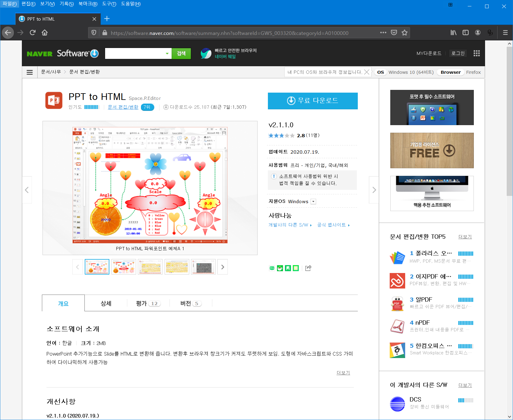This screenshot has height=420, width=513.
Task: Open the page actions three-dot menu
Action: click(383, 32)
